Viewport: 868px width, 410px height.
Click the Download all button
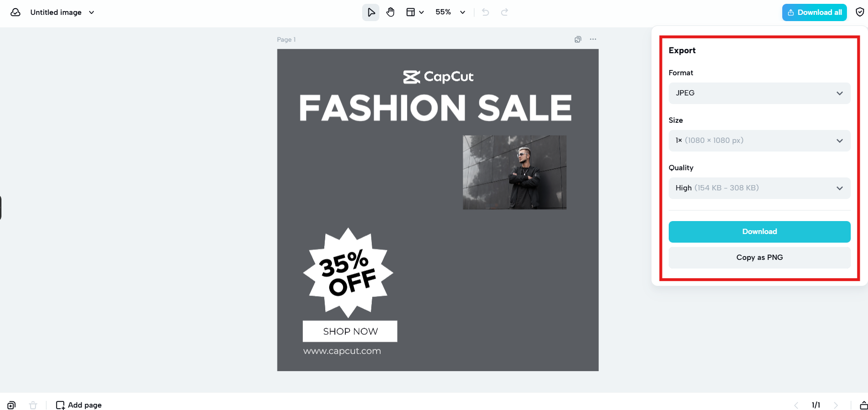[814, 12]
